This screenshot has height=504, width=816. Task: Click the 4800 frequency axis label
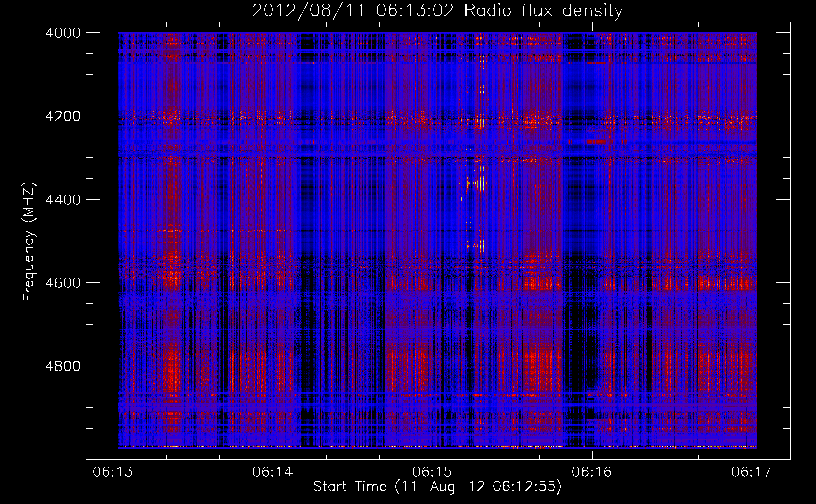[x=63, y=366]
